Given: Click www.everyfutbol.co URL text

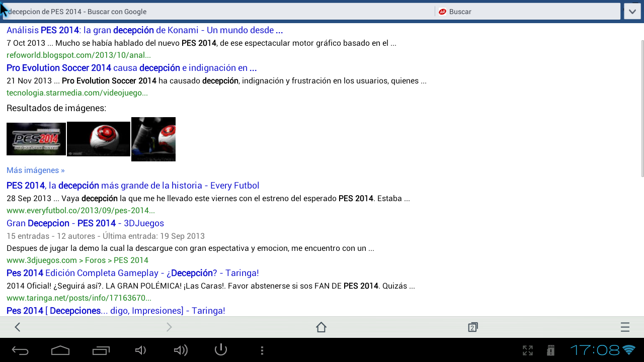Looking at the screenshot, I should click(80, 211).
